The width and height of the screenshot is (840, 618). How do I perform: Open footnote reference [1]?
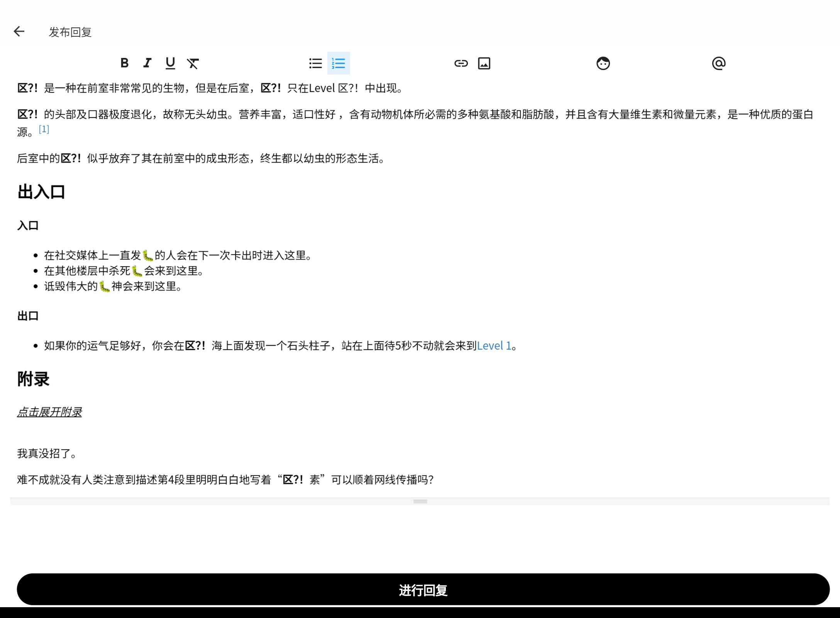[x=44, y=129]
